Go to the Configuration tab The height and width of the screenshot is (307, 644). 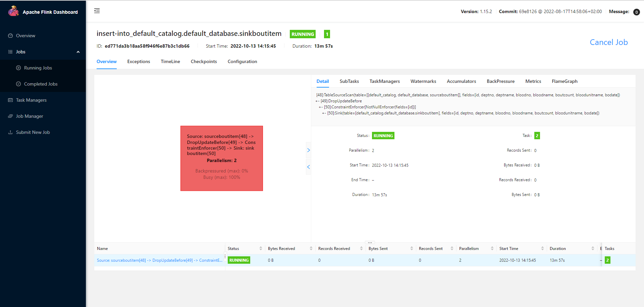(x=242, y=61)
